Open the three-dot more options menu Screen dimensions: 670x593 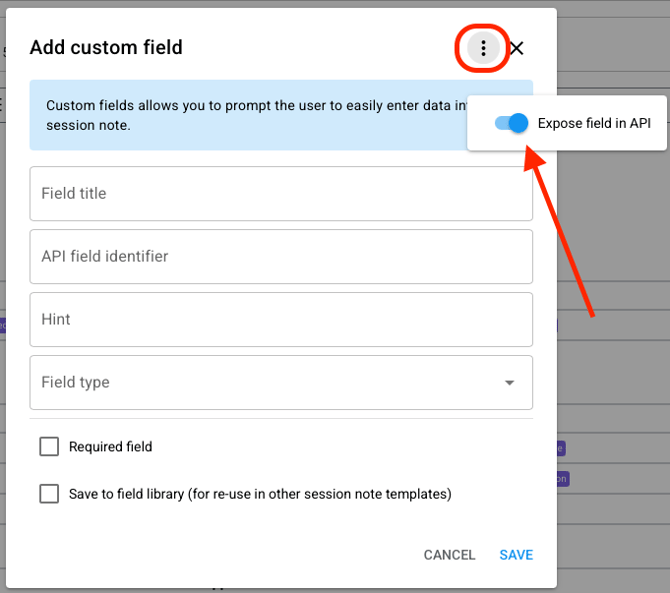pos(483,48)
